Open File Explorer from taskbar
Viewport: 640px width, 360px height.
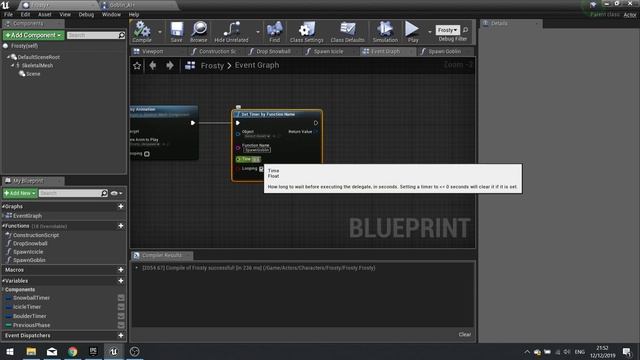point(31,351)
